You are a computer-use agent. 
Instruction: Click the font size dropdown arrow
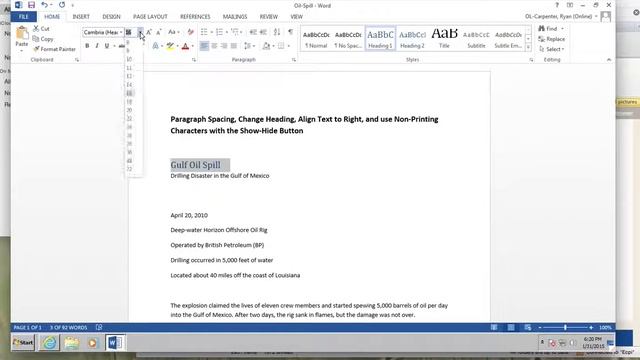point(140,32)
